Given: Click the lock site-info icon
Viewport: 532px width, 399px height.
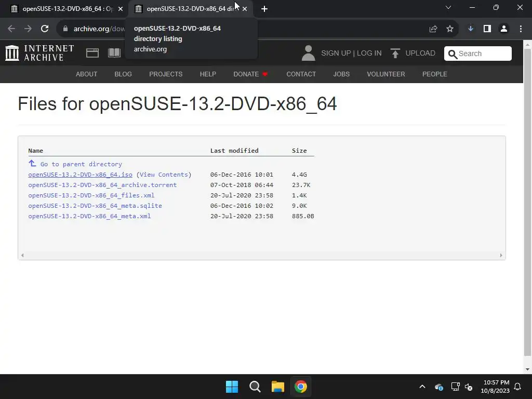Looking at the screenshot, I should click(65, 29).
